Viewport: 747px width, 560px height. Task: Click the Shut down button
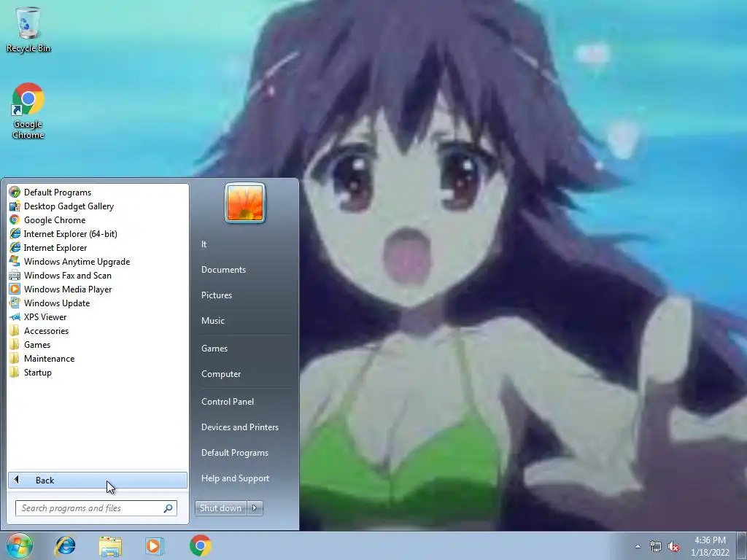(x=220, y=508)
